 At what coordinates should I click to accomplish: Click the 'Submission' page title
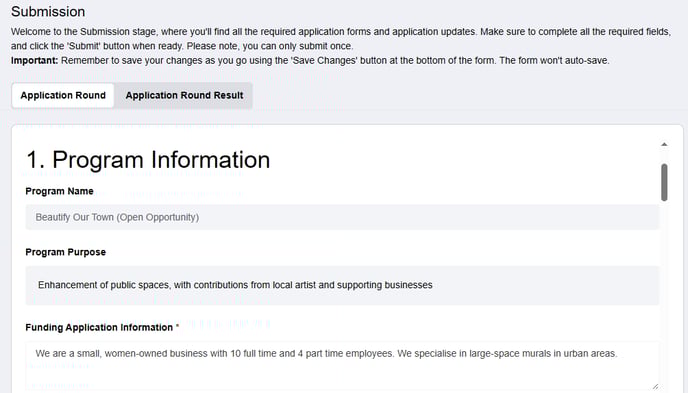click(48, 12)
